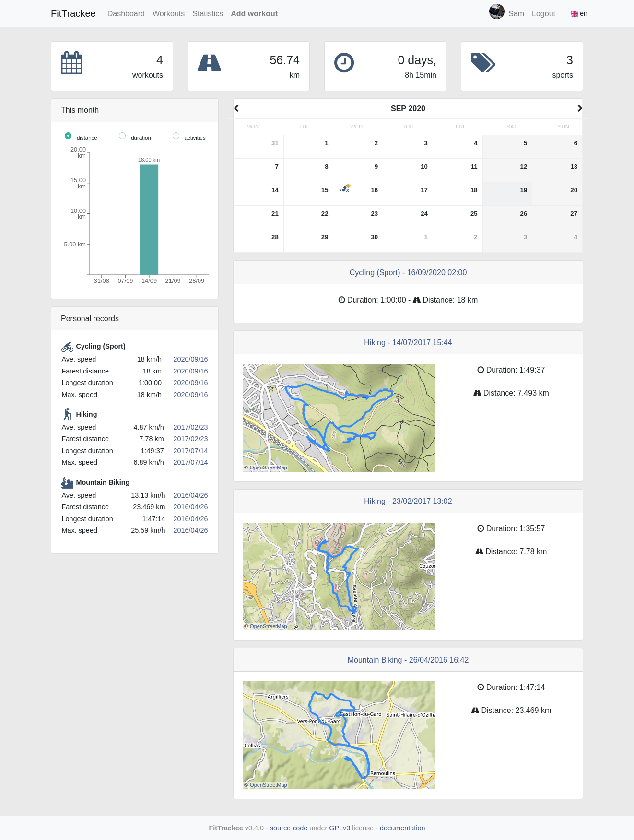Image resolution: width=634 pixels, height=840 pixels.
Task: Click road icon beside Distance 7.78 km
Action: (x=479, y=552)
